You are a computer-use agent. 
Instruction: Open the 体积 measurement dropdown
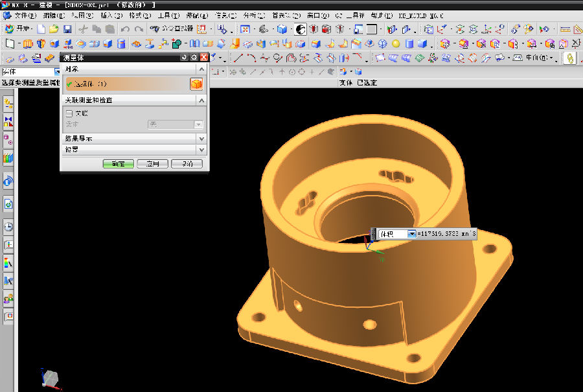tap(411, 233)
